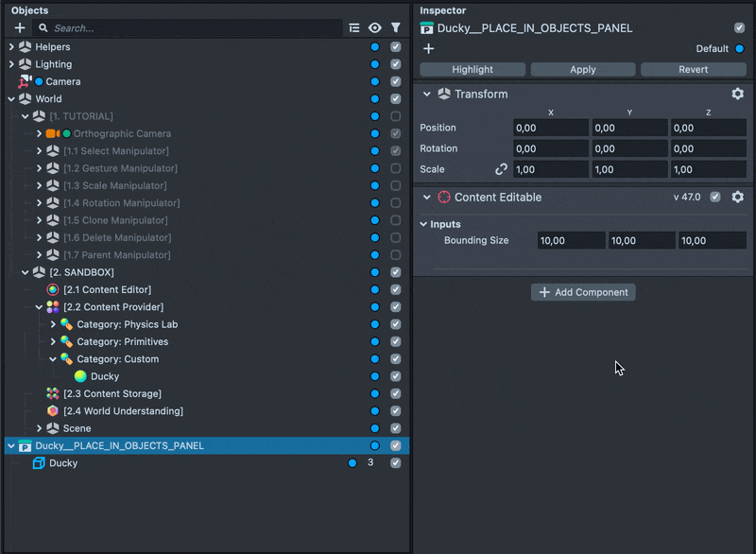Expand Category: Physics Lab node
This screenshot has height=554, width=756.
coord(53,324)
